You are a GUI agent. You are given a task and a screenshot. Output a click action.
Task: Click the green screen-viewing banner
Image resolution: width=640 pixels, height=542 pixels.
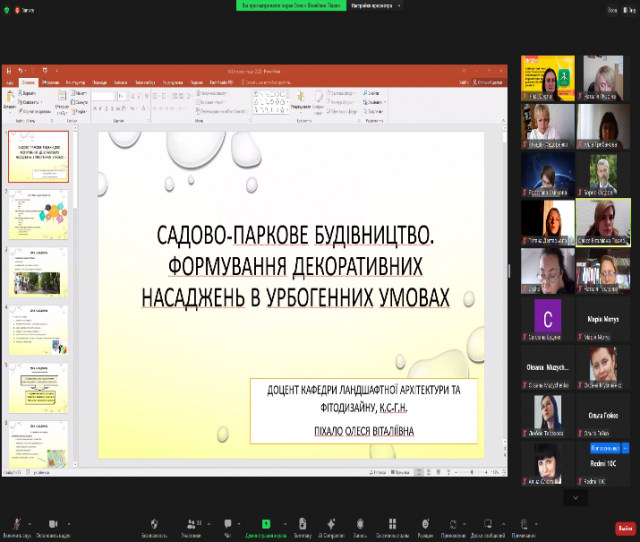(x=291, y=5)
